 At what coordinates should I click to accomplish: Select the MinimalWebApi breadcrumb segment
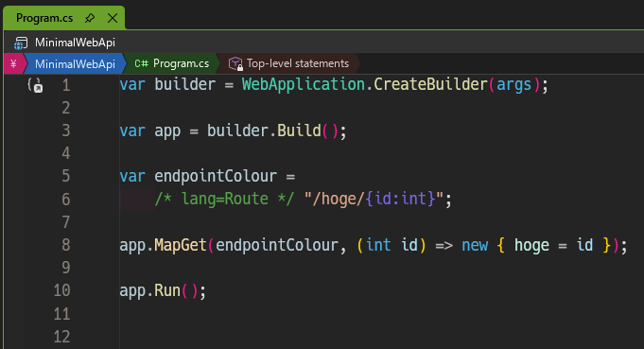(x=75, y=63)
